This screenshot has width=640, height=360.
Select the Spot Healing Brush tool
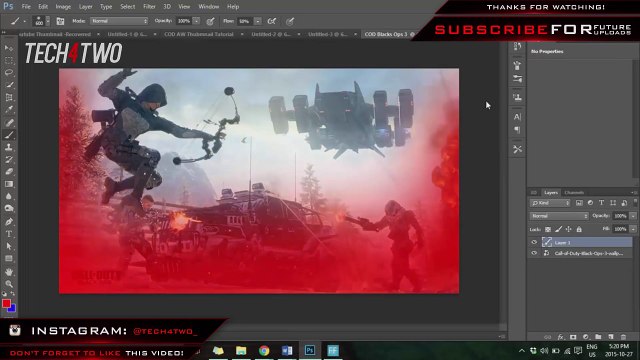9,122
